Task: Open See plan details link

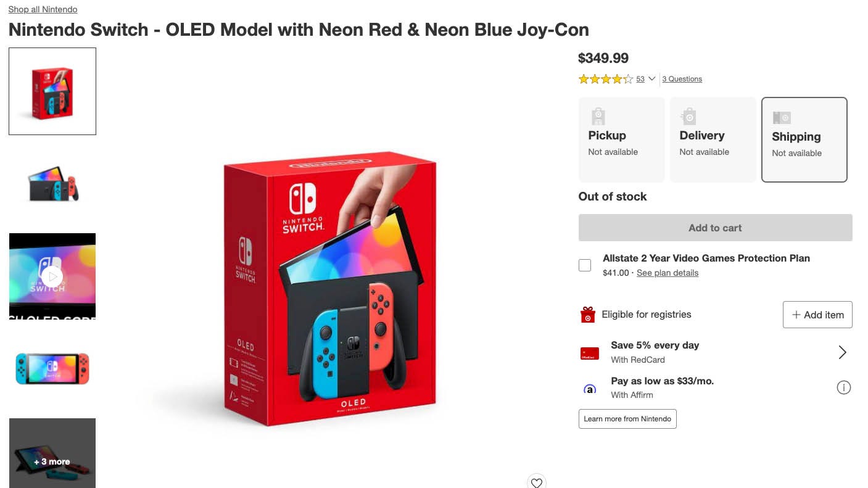Action: [x=667, y=273]
